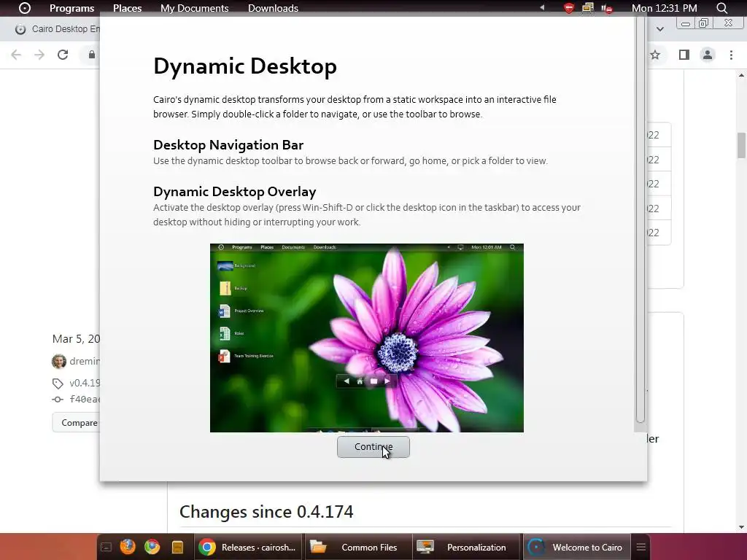Open the Places menu
747x560 pixels.
pyautogui.click(x=127, y=8)
